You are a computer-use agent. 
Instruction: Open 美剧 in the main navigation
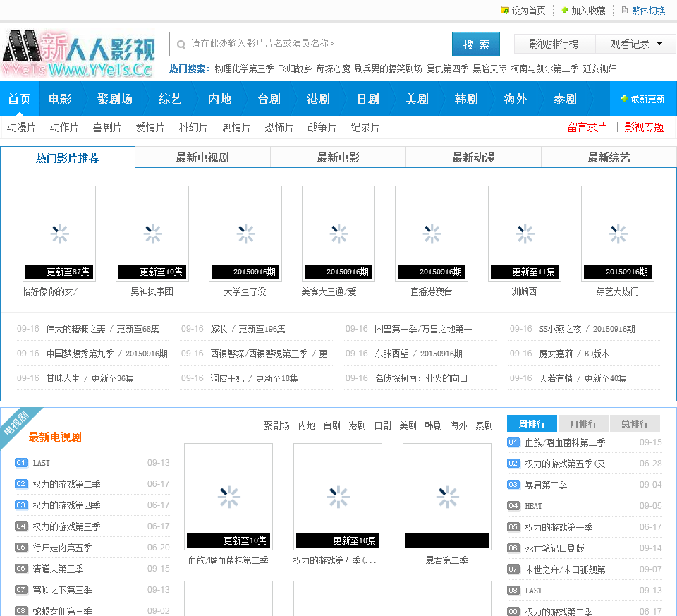click(417, 99)
